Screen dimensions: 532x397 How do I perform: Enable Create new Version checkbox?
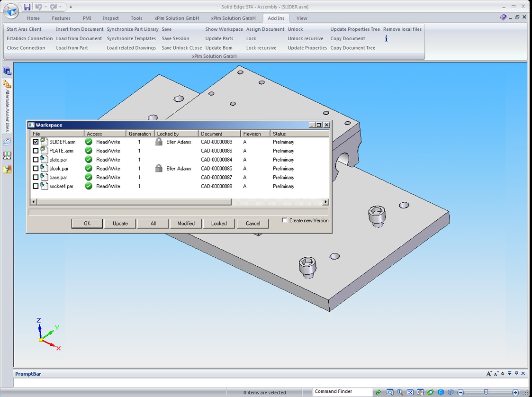(x=284, y=221)
